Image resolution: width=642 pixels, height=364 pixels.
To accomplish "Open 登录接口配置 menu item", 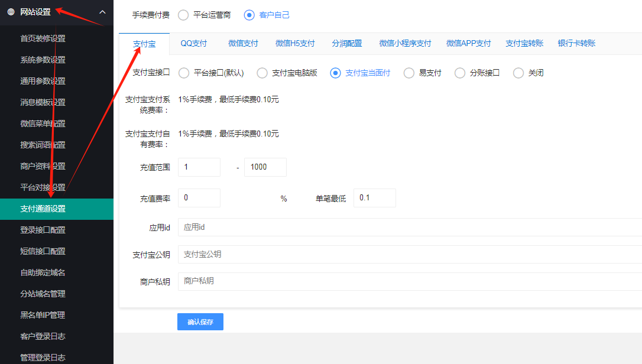I will [43, 230].
